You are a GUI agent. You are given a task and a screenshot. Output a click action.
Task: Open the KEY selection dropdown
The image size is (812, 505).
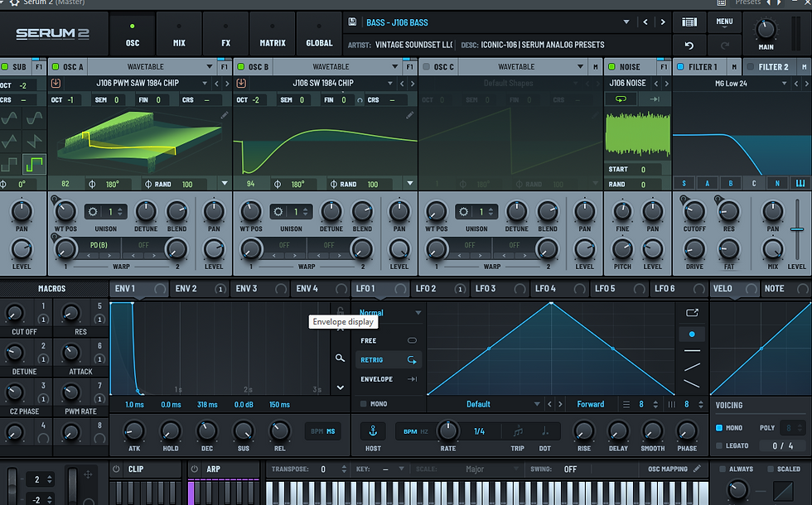pos(401,469)
